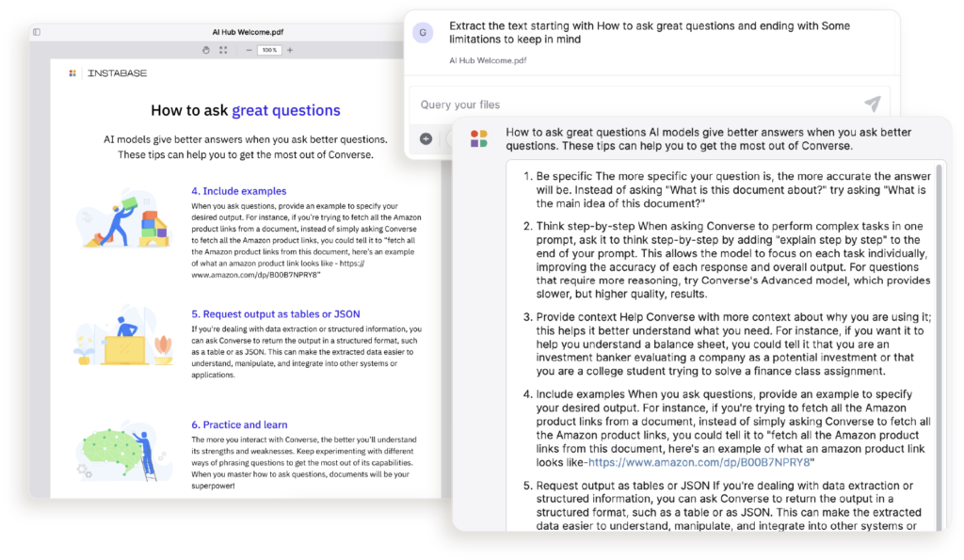Zoom in the PDF with the plus icon
964x560 pixels.
coord(290,50)
